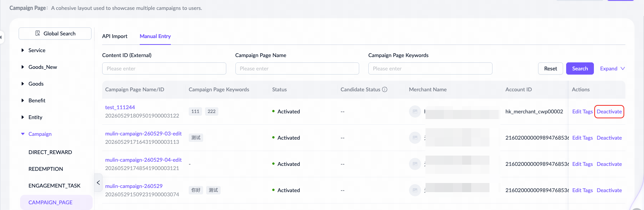Image resolution: width=644 pixels, height=210 pixels.
Task: Click the Candidate Status info icon
Action: [385, 89]
